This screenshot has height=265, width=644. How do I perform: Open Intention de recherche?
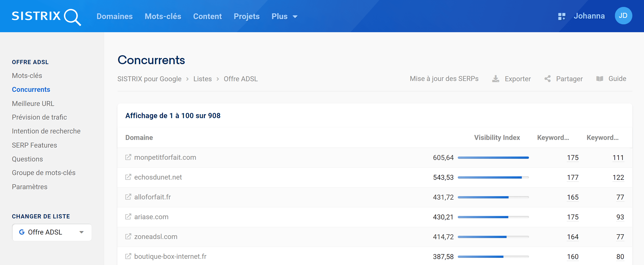(46, 131)
